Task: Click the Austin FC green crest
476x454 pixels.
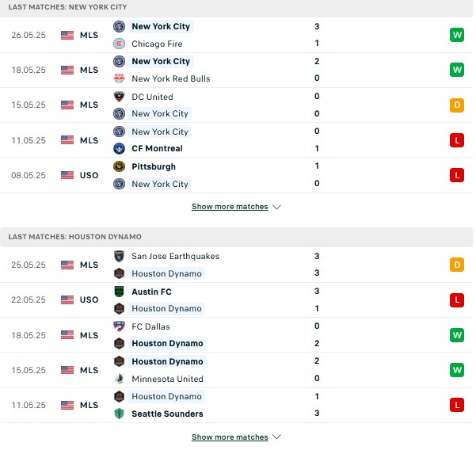Action: tap(119, 292)
